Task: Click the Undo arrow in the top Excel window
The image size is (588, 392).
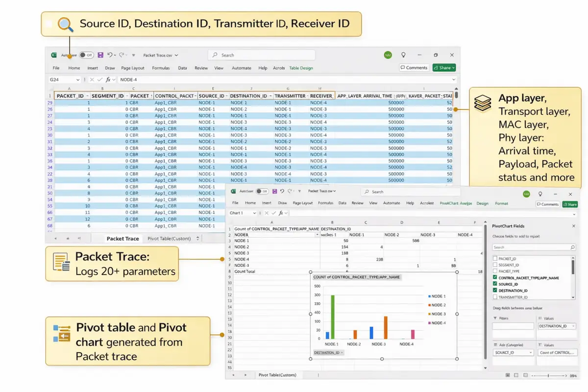Action: click(110, 55)
